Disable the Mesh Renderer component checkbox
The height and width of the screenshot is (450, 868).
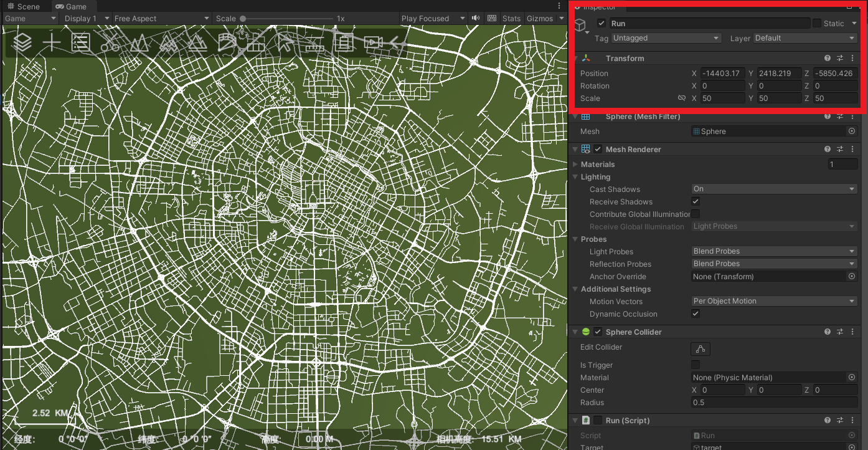tap(598, 149)
